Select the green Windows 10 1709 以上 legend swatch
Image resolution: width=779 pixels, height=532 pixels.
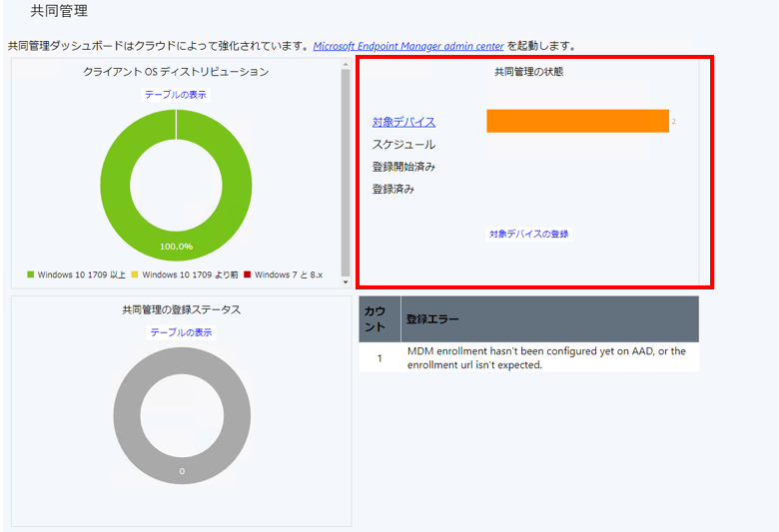tap(31, 274)
